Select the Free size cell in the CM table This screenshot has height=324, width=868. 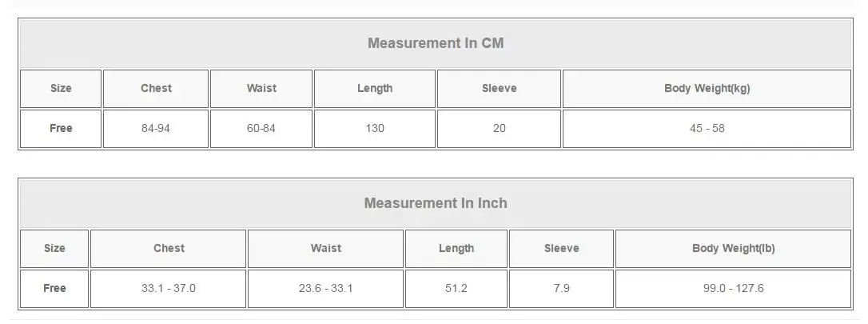(61, 128)
